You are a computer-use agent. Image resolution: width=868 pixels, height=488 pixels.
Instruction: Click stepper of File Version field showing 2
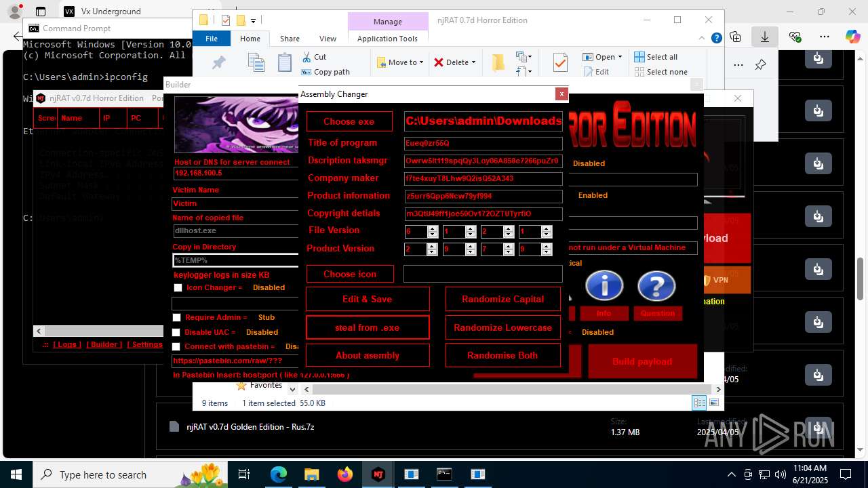(x=509, y=232)
